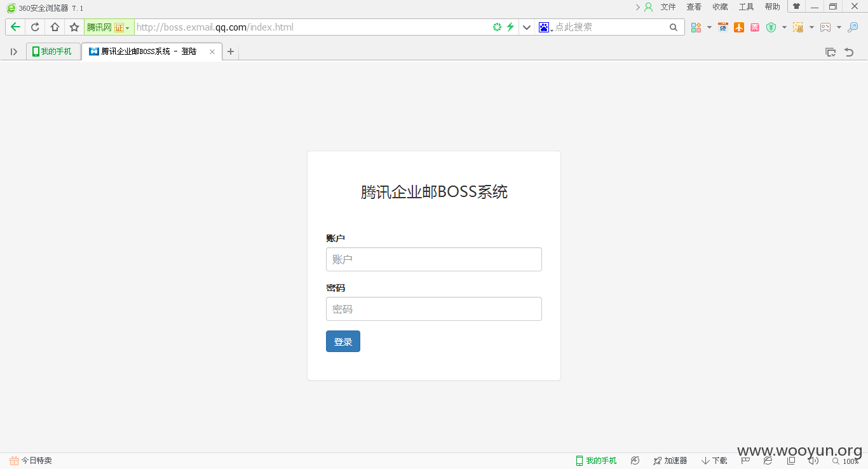
Task: Switch to the 我的手机 tab
Action: point(53,51)
